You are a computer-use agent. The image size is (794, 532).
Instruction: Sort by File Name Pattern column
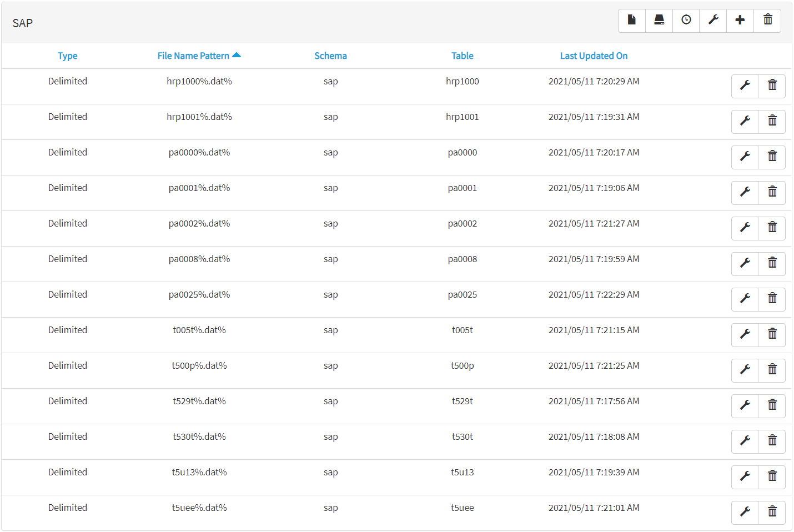click(x=193, y=56)
